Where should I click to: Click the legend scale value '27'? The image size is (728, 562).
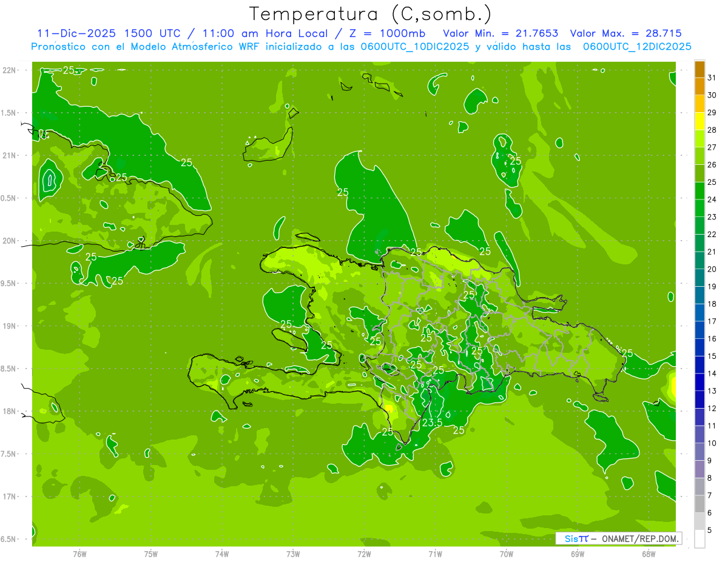click(x=712, y=147)
